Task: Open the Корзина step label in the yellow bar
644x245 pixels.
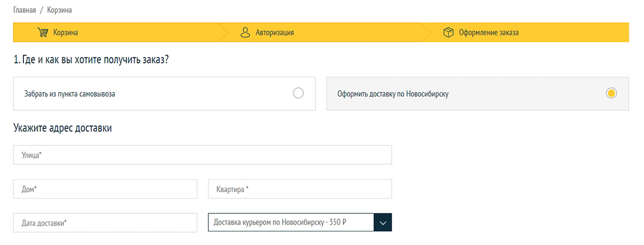Action: [66, 33]
